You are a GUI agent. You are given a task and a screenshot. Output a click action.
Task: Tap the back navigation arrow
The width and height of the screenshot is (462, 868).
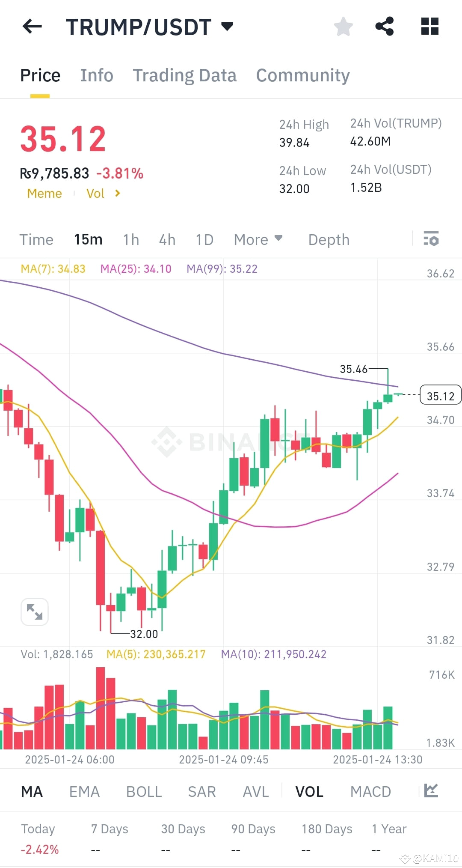click(x=32, y=27)
